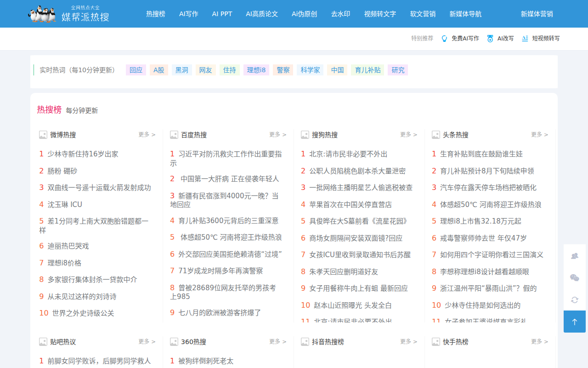Expand 更多 for 百度热搜
Viewport: 588px width, 368px height.
pyautogui.click(x=278, y=135)
